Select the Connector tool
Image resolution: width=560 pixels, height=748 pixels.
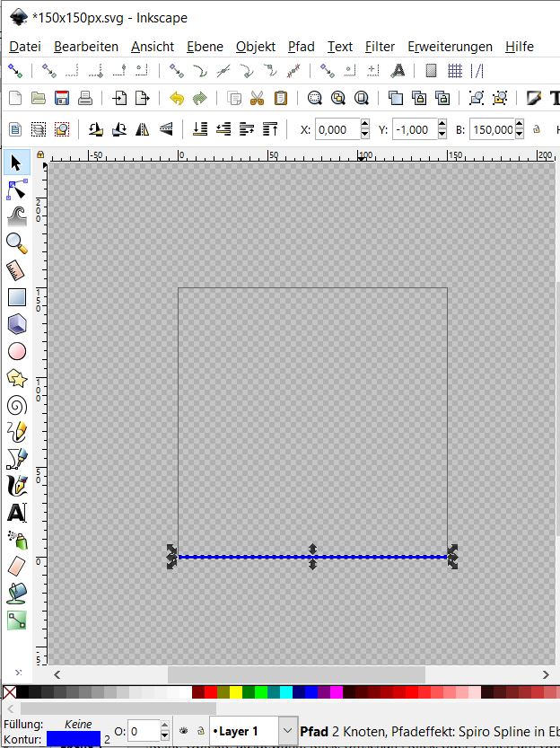click(17, 620)
